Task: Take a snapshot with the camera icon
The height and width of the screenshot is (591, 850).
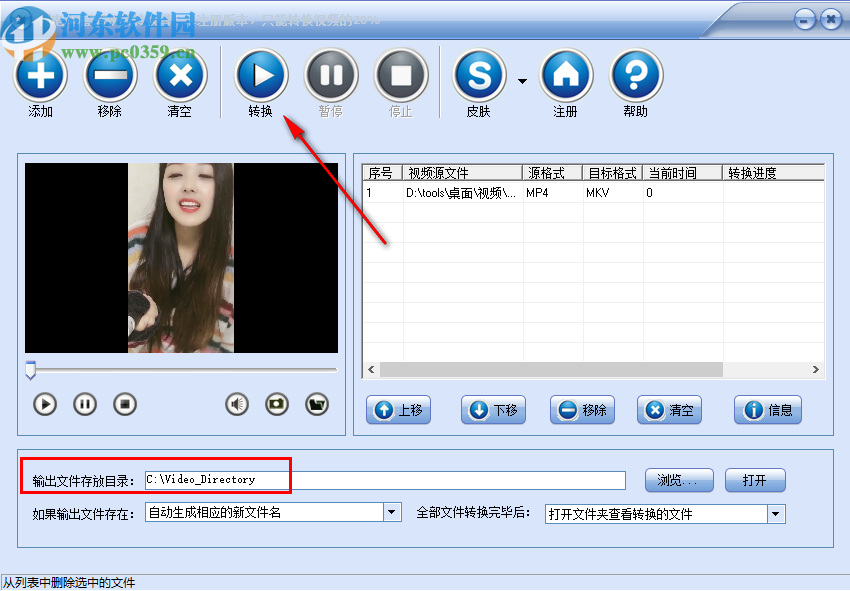Action: 277,404
